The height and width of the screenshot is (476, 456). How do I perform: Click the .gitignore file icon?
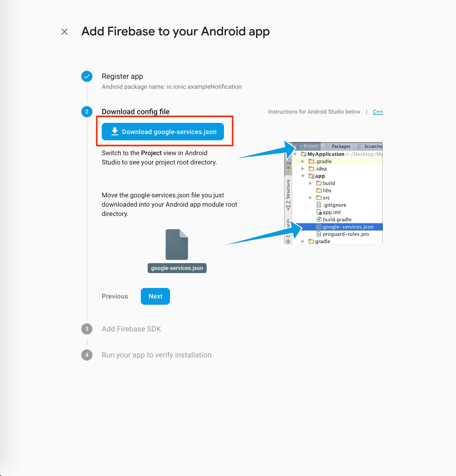tap(319, 205)
